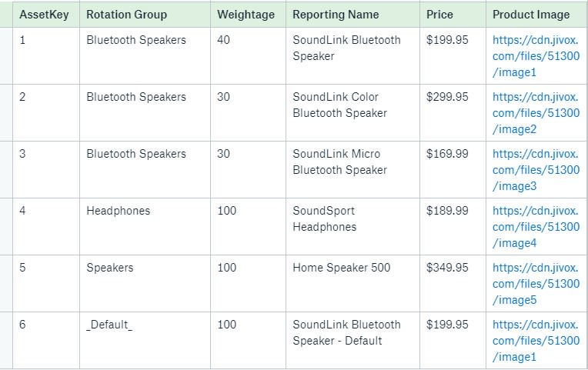Select the SoundLink Micro Bluetooth Speaker cell
Image resolution: width=588 pixels, height=370 pixels.
point(339,162)
